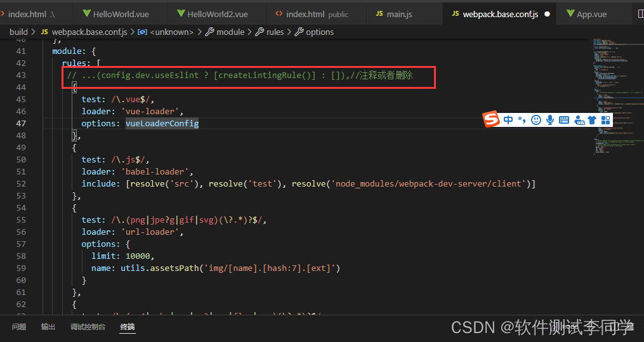Toggle punctuation mode in Sogou toolbar

click(x=522, y=120)
